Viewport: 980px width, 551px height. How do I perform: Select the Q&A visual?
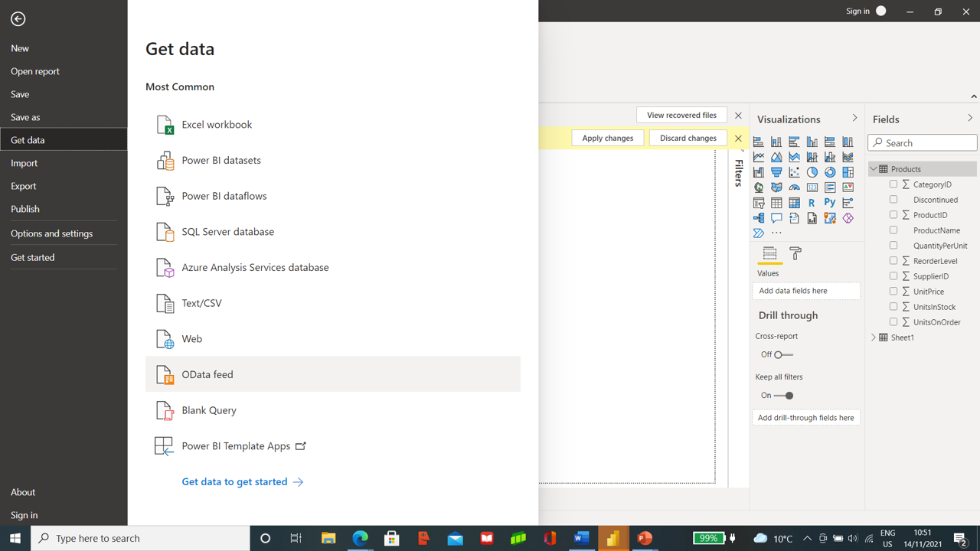(x=776, y=218)
